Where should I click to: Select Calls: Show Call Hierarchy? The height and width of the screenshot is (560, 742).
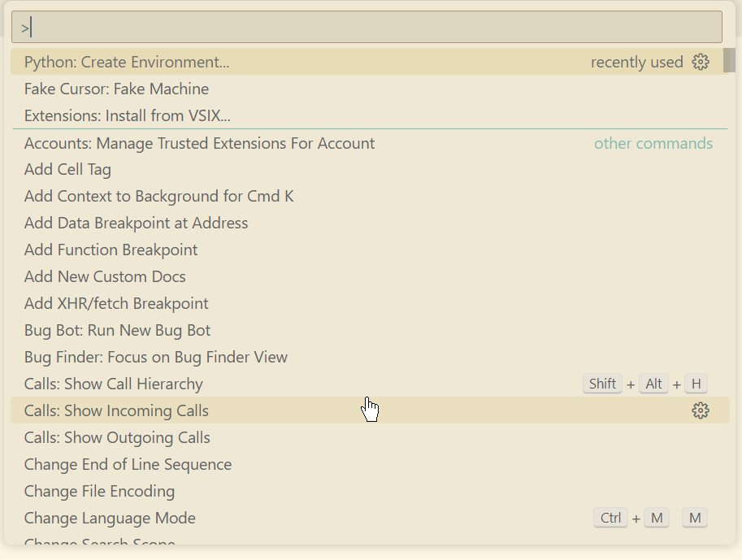click(114, 384)
